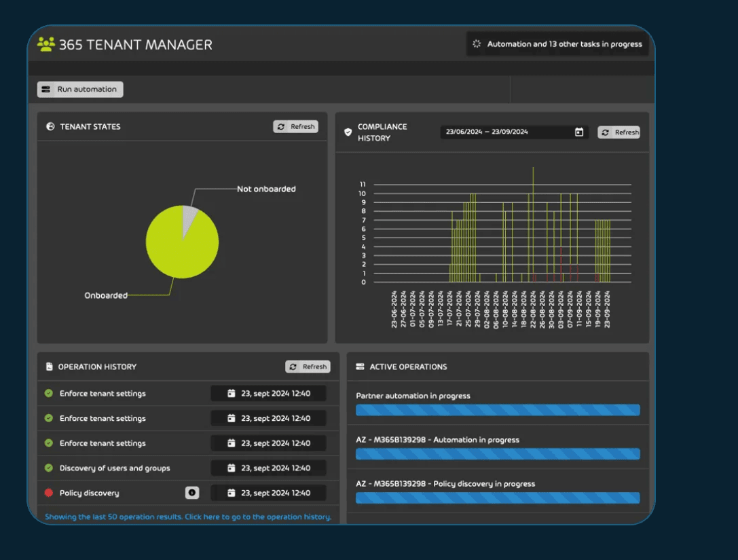Select the gray Not onboarded pie slice
The width and height of the screenshot is (738, 560).
tap(189, 219)
